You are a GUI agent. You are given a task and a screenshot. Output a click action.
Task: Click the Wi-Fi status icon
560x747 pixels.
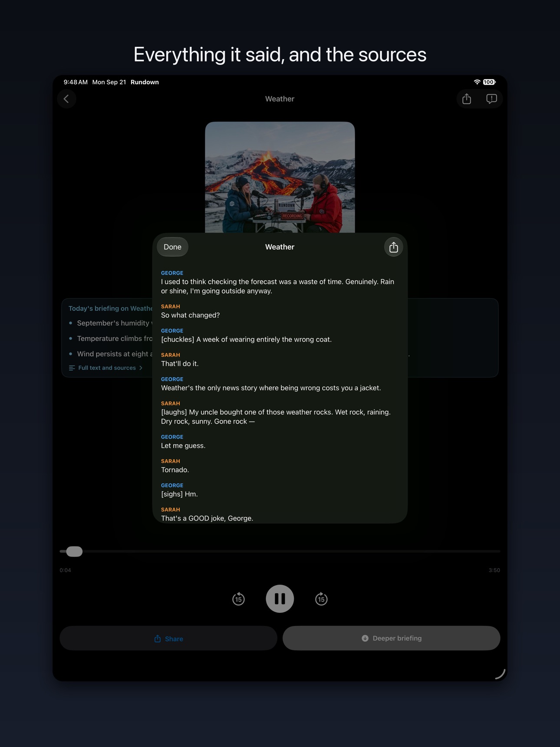coord(477,82)
